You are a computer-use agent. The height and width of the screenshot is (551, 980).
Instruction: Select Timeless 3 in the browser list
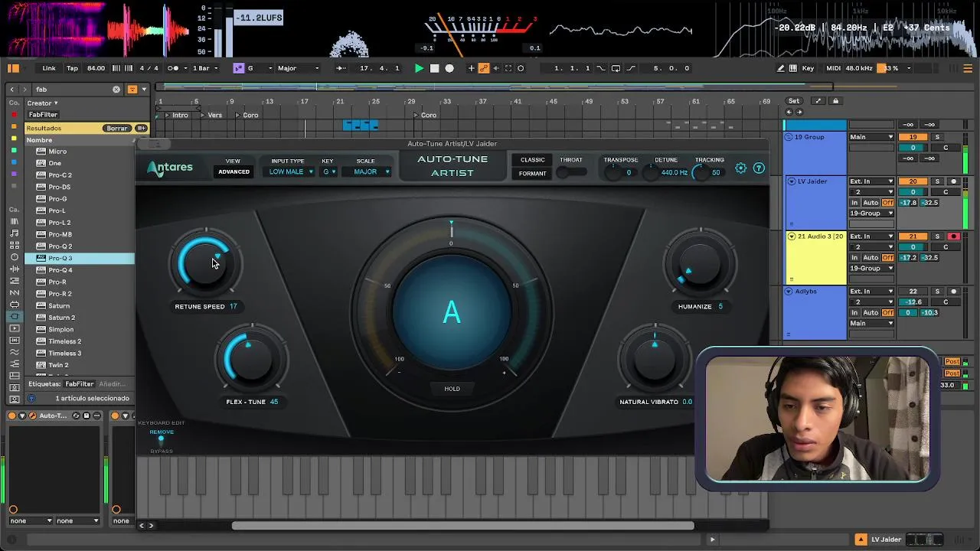coord(80,353)
